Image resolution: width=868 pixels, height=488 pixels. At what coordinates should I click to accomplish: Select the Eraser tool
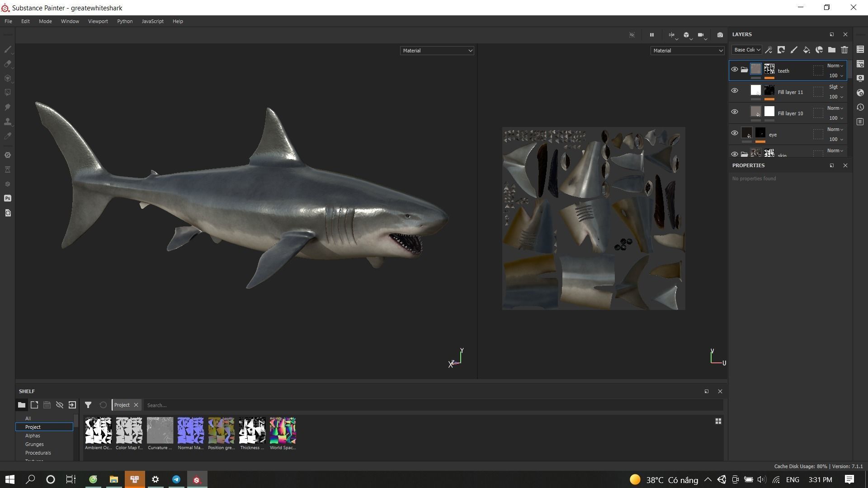[8, 64]
